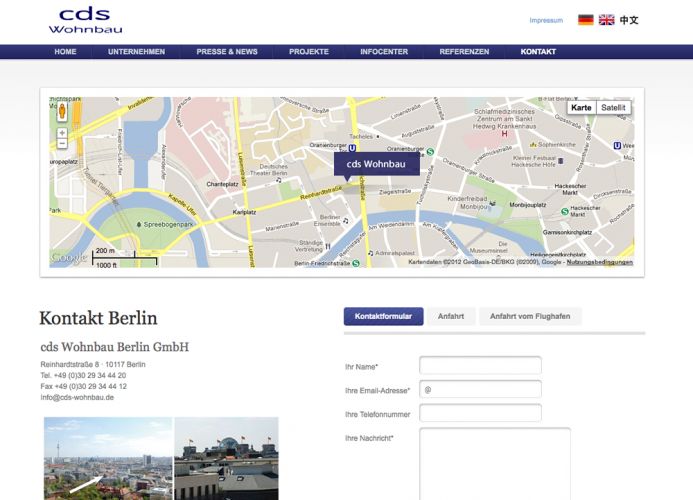The width and height of the screenshot is (693, 500).
Task: Select the Chinese language option 中文
Action: click(628, 20)
